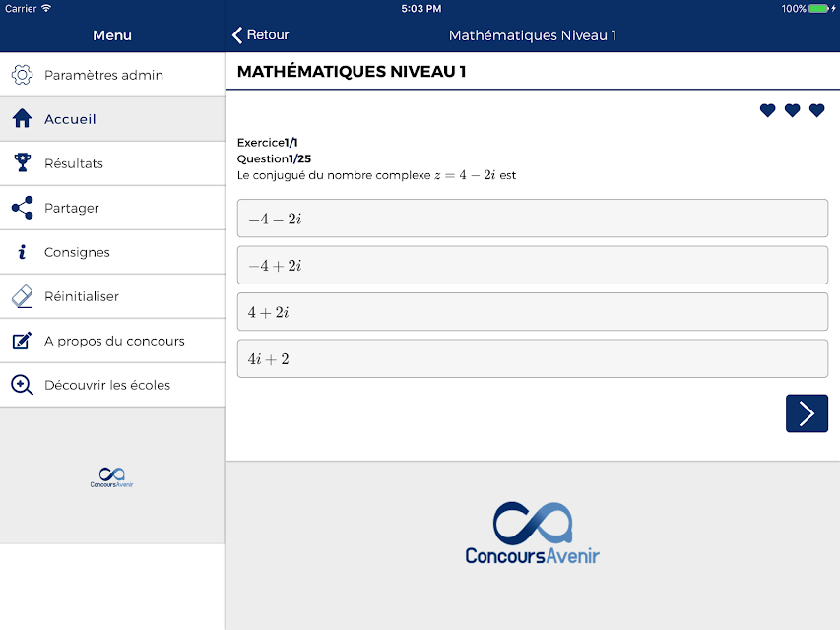
Task: Click the info icon for Consignes
Action: (x=22, y=252)
